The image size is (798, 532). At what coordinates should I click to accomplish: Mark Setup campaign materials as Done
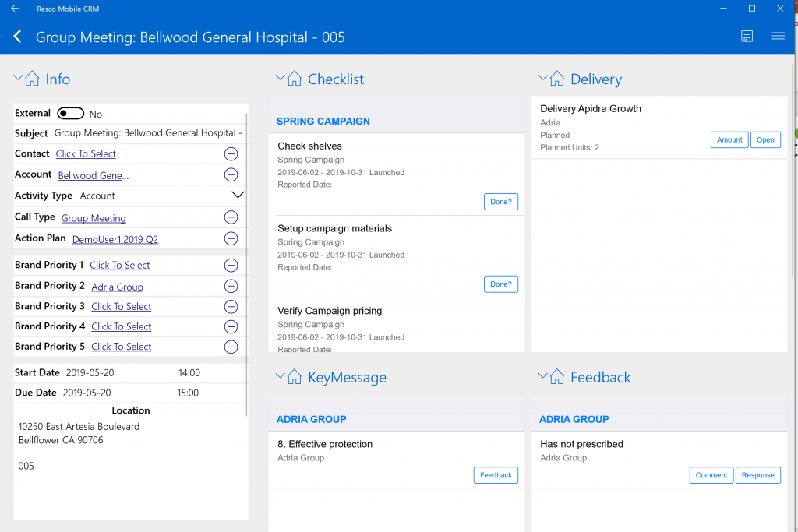(x=501, y=284)
